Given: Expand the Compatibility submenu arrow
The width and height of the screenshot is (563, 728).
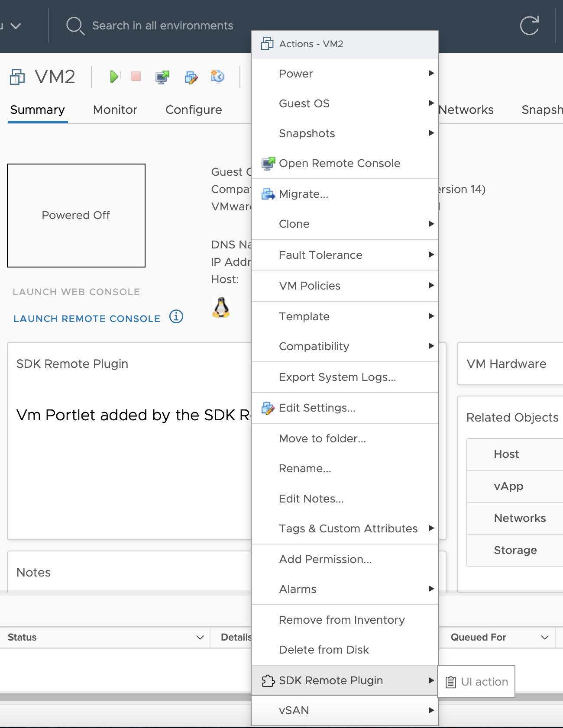Looking at the screenshot, I should (431, 346).
